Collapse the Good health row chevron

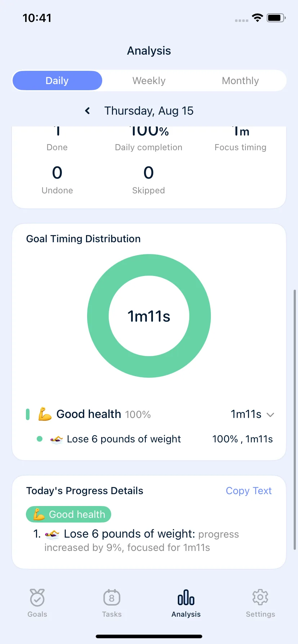pyautogui.click(x=270, y=415)
